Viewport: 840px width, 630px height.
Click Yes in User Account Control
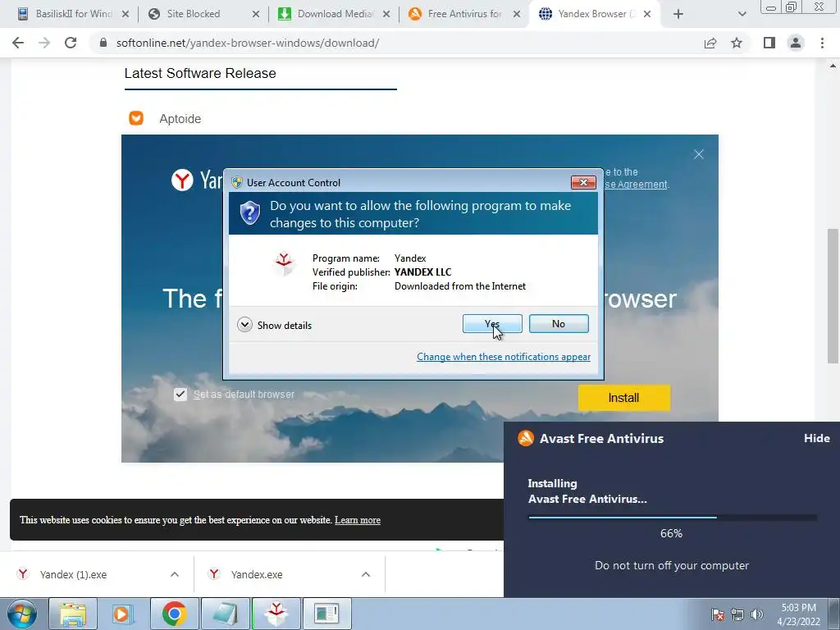click(492, 323)
